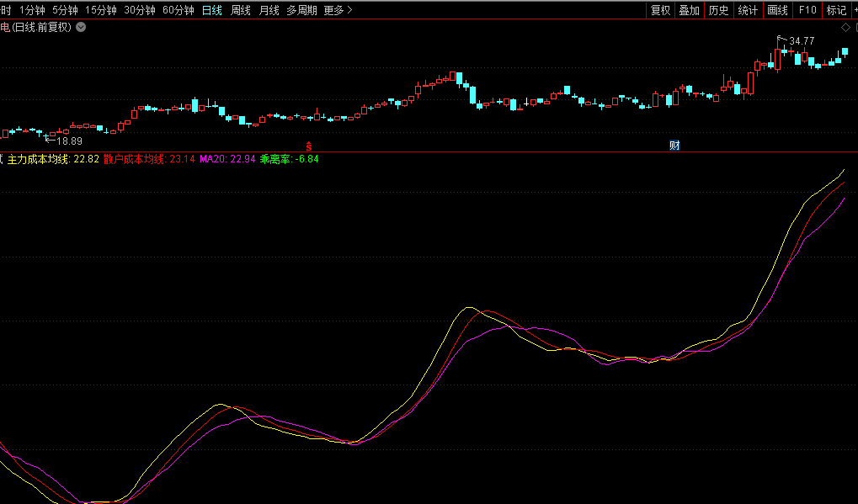The height and width of the screenshot is (504, 858).
Task: Click the 34.77 high price label
Action: pyautogui.click(x=802, y=40)
